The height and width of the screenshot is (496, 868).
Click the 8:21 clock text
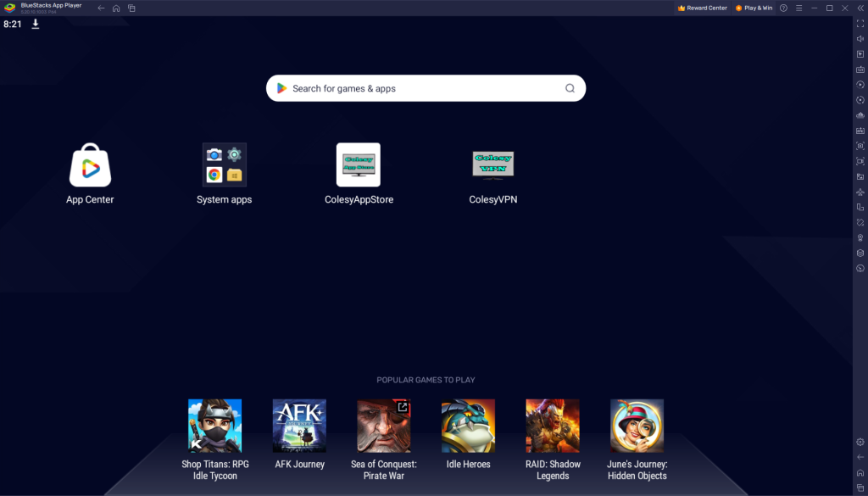[x=12, y=24]
